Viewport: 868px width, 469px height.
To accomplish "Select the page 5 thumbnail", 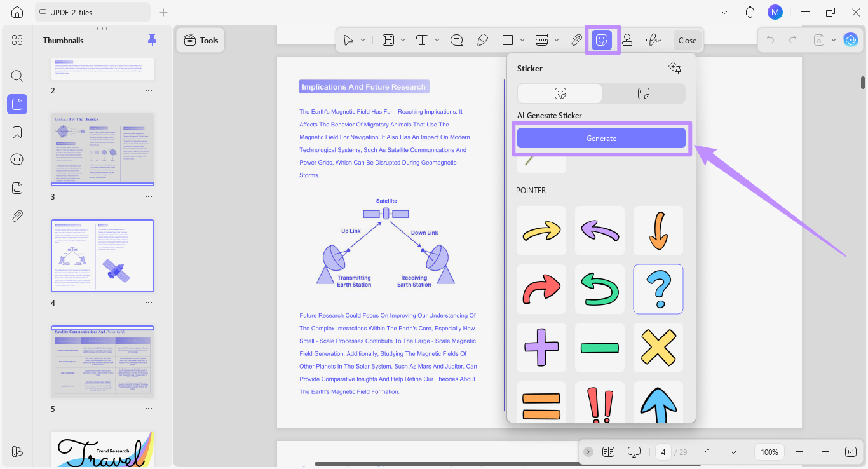I will tap(102, 362).
